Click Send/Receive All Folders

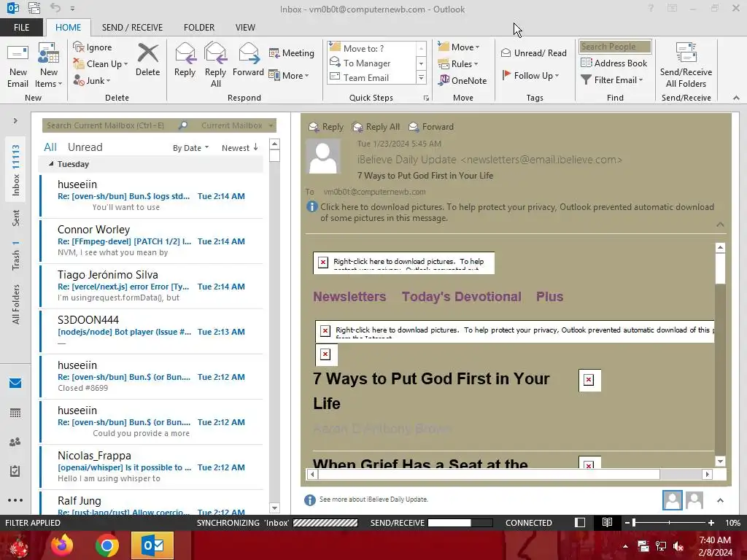[x=686, y=66]
